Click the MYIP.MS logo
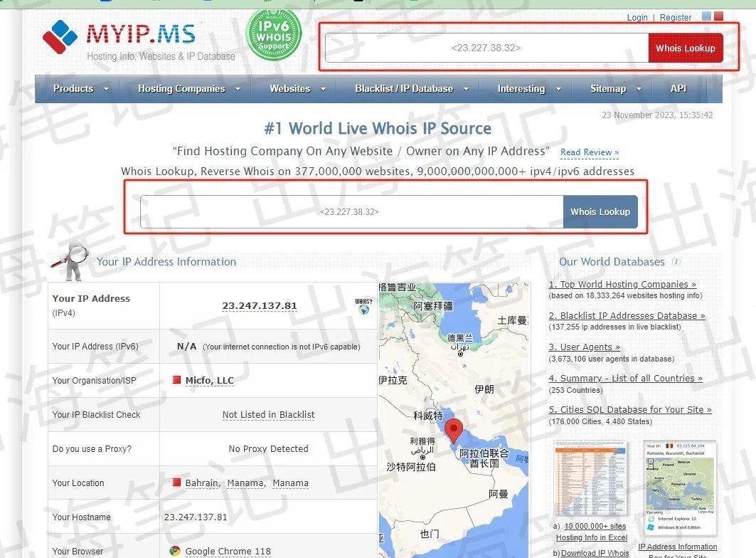This screenshot has height=558, width=756. pyautogui.click(x=119, y=36)
